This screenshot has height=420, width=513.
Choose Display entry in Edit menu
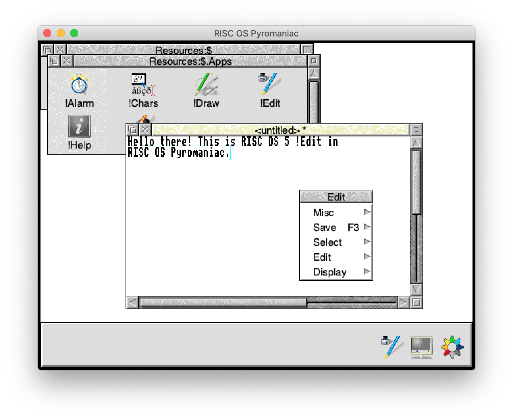pyautogui.click(x=330, y=272)
